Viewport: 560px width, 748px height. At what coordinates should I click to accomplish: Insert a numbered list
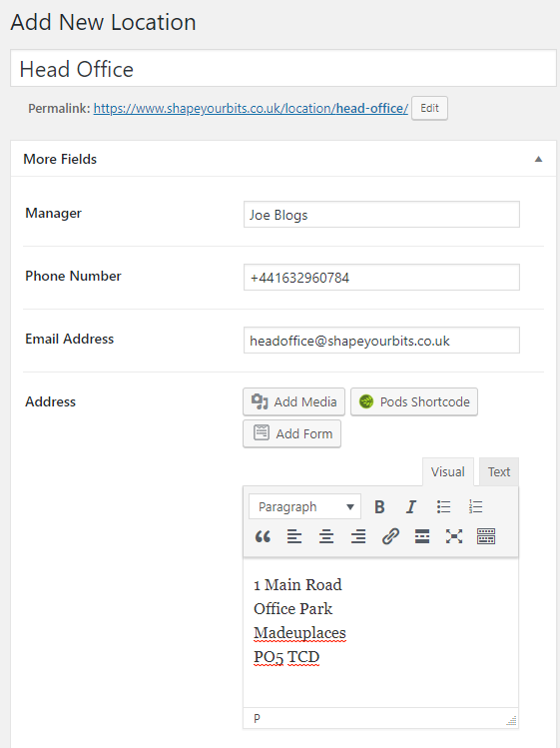pos(475,506)
